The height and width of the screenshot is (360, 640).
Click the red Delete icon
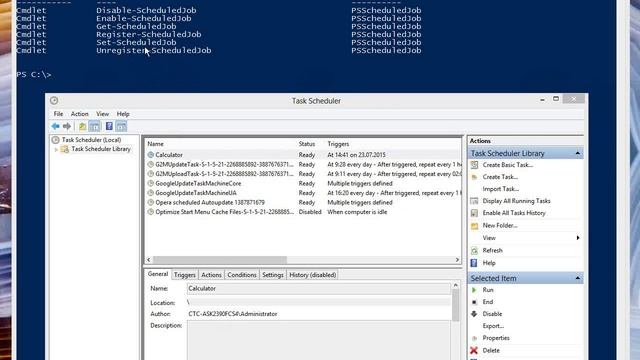tap(474, 350)
